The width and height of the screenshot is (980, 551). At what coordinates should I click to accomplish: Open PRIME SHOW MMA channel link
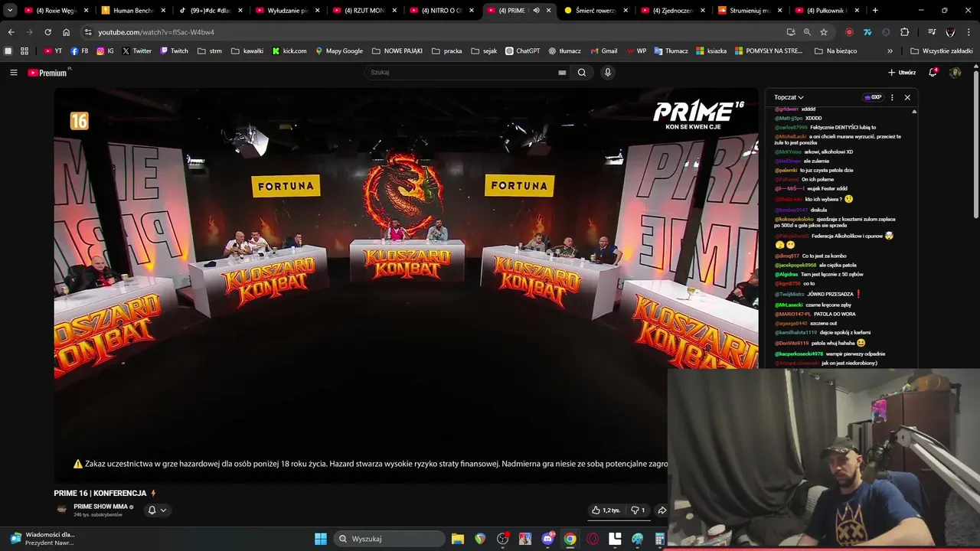(100, 507)
